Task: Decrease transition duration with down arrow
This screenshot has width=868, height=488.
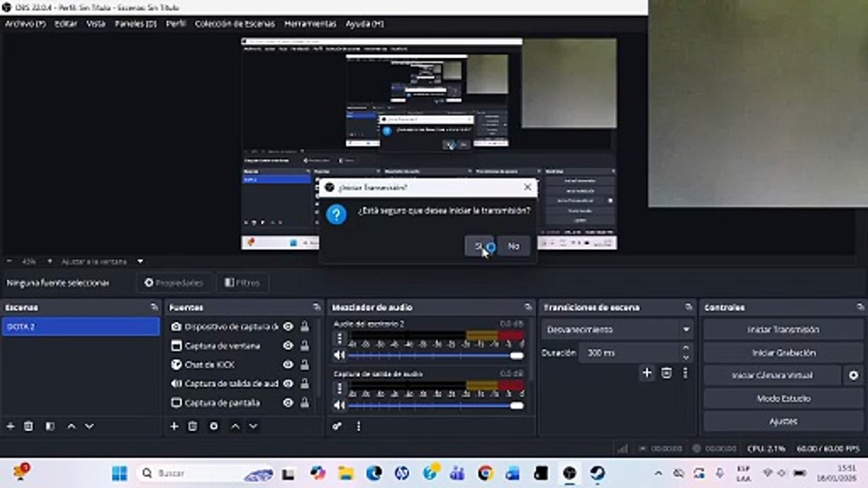Action: [x=686, y=357]
